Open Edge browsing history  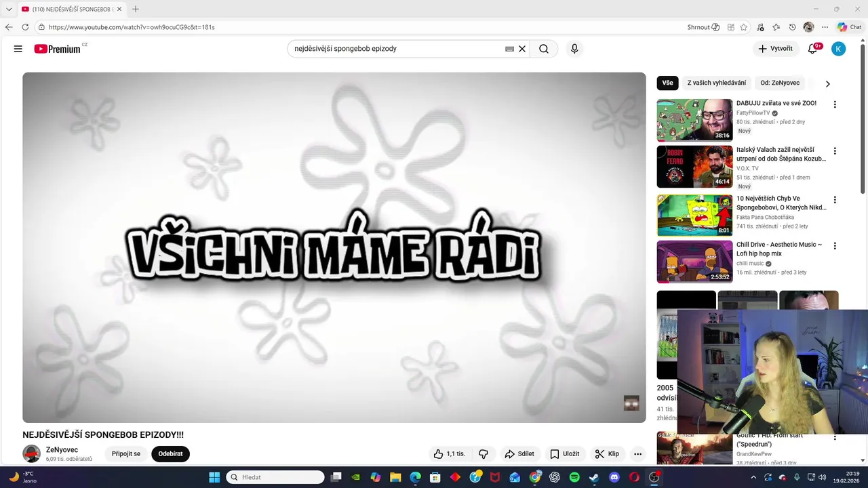[793, 27]
